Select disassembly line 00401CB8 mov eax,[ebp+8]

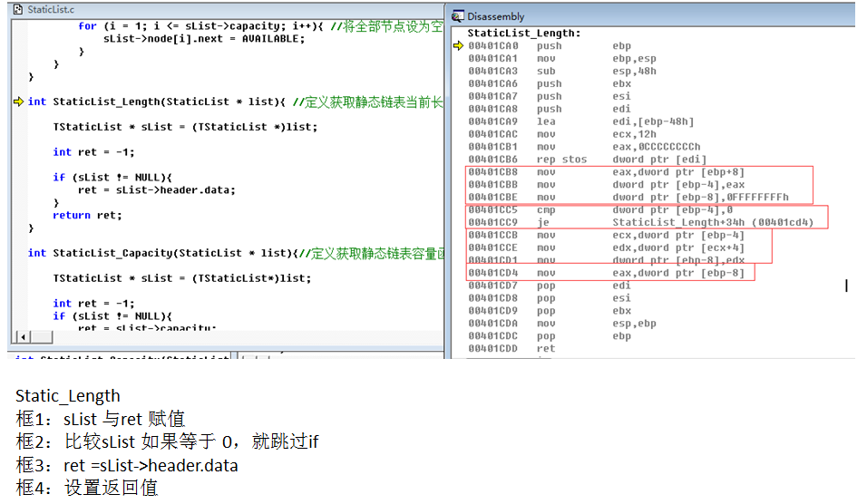tap(607, 172)
